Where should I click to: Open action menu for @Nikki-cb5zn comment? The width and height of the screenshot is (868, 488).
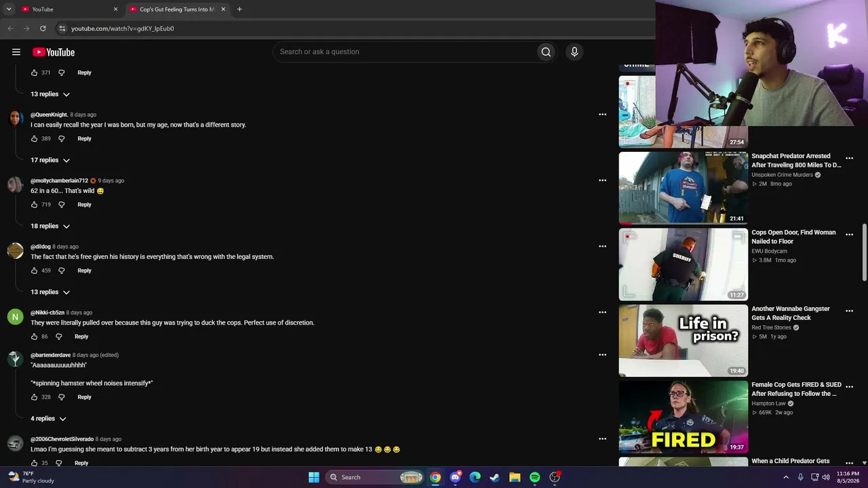pos(602,312)
